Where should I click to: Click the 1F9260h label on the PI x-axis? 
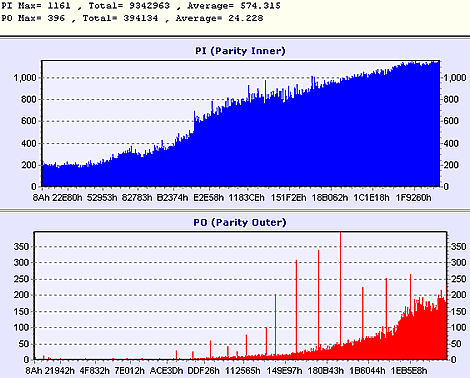pyautogui.click(x=413, y=198)
